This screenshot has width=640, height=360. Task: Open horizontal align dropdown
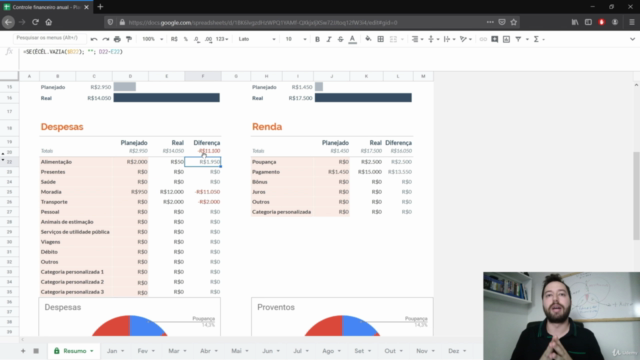[x=417, y=39]
